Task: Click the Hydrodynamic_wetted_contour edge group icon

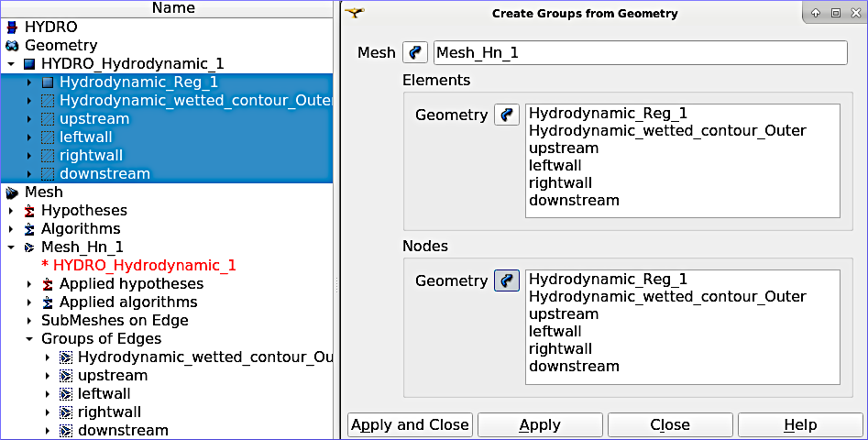Action: tap(66, 357)
